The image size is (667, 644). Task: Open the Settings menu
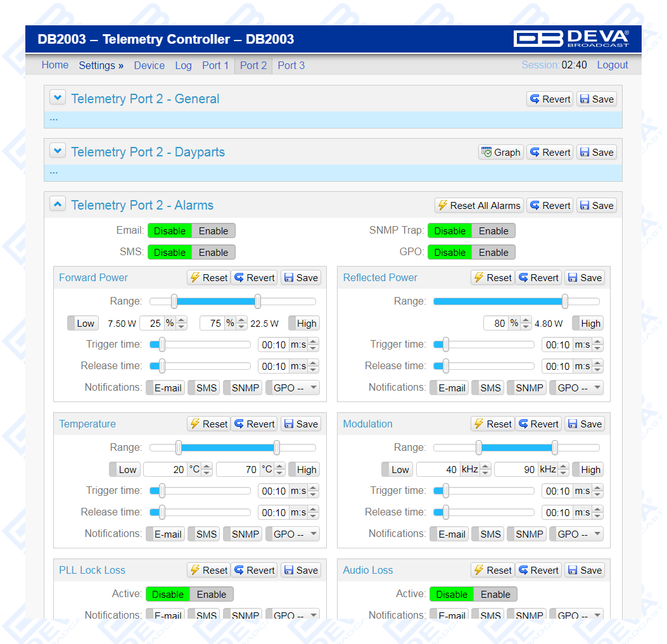pos(101,65)
